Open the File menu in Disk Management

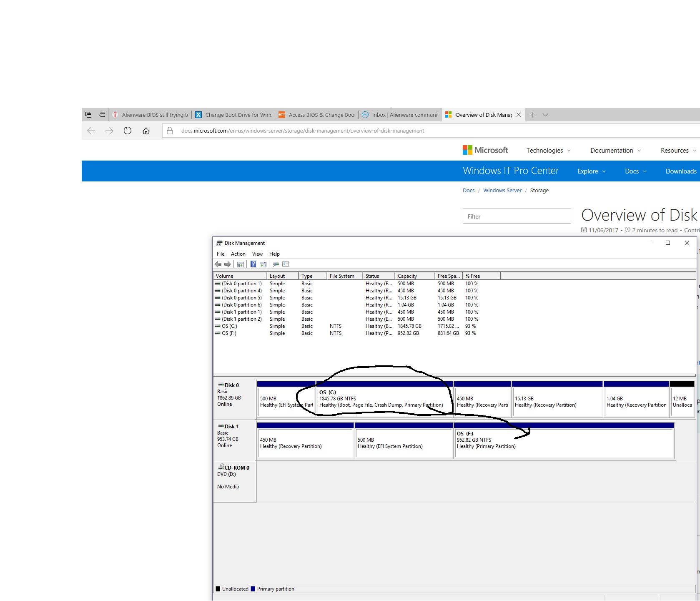click(221, 254)
